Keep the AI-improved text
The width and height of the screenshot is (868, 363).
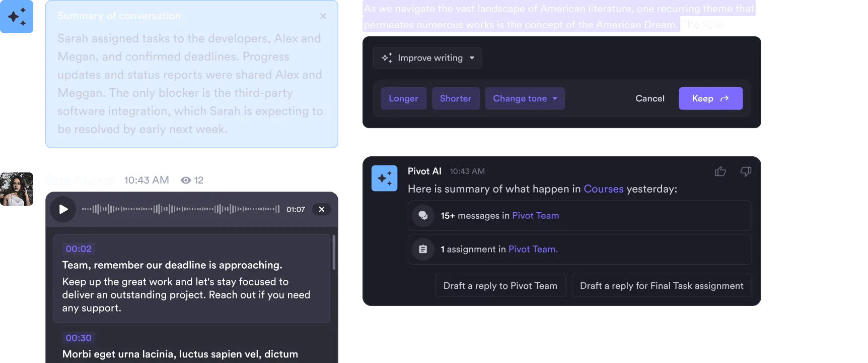coord(710,99)
